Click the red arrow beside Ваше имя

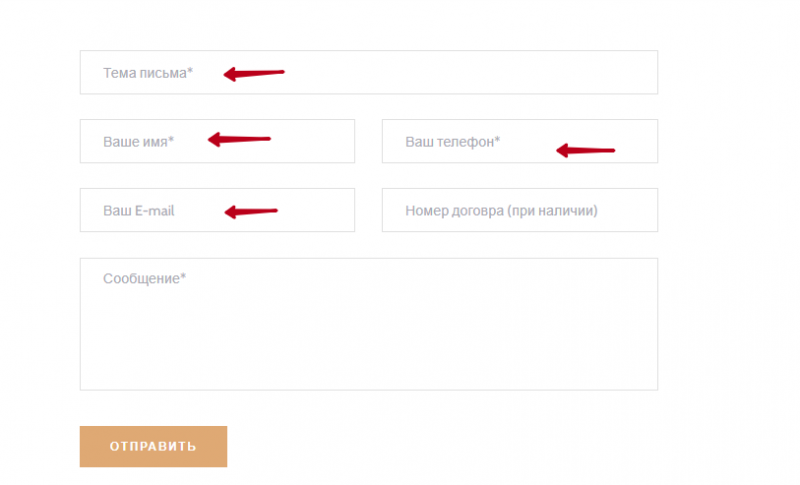(x=239, y=140)
